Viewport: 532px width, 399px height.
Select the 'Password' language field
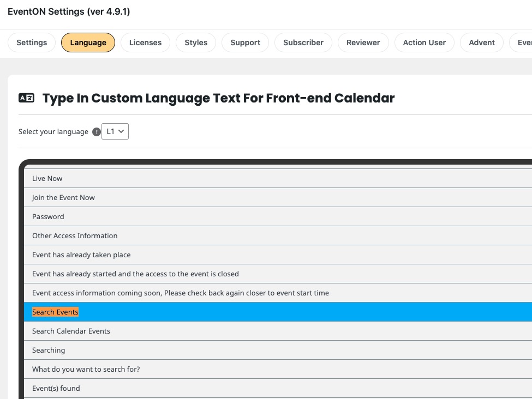278,216
